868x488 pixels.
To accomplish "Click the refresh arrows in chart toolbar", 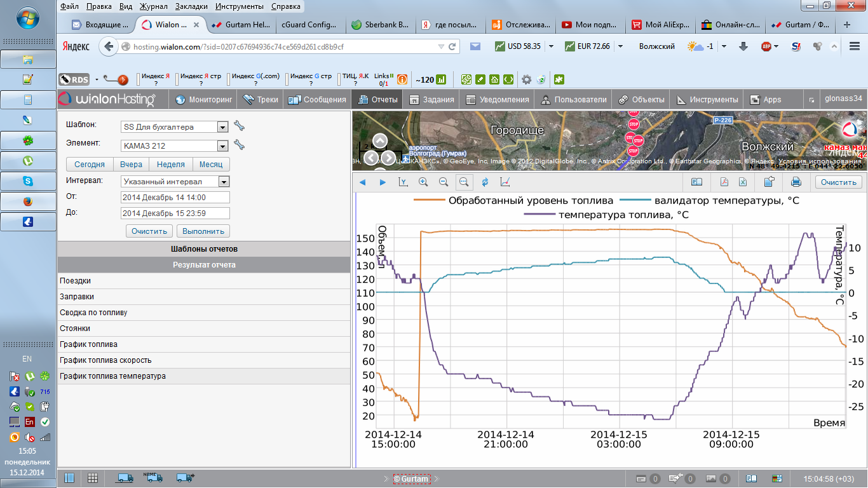I will point(485,182).
